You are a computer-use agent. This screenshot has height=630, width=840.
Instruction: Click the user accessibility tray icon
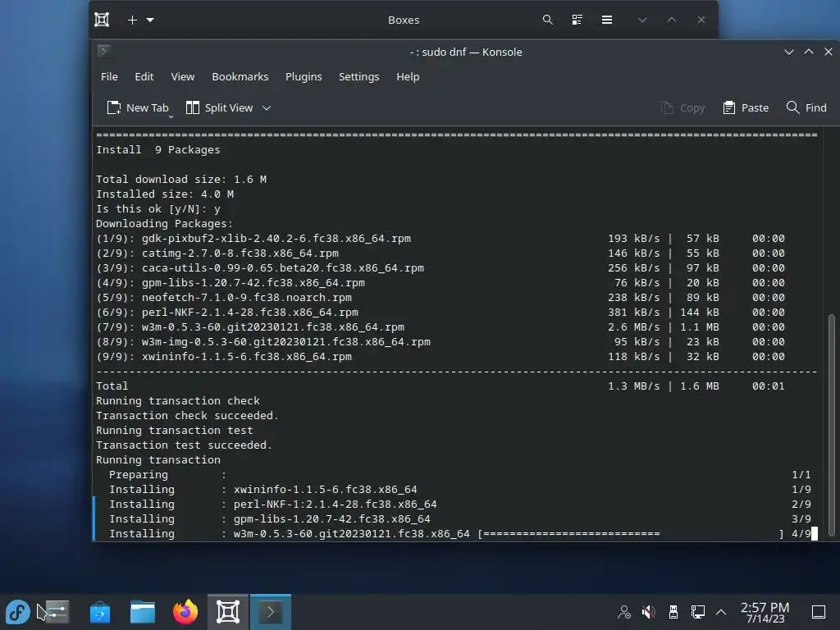tap(624, 612)
